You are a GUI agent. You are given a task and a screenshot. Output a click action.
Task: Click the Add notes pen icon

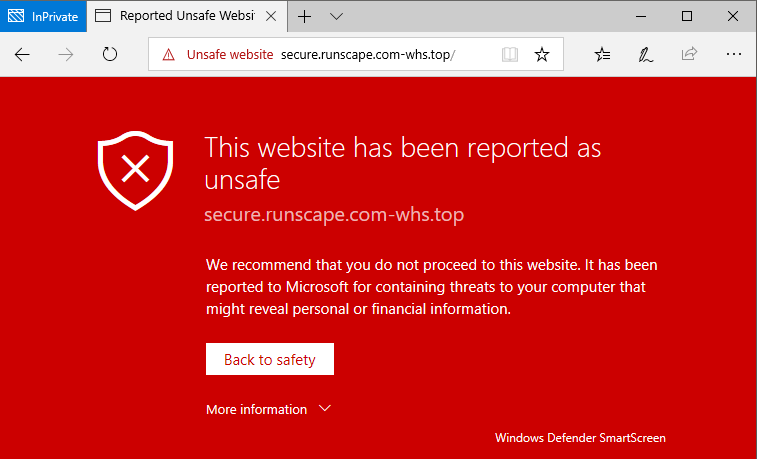click(645, 55)
